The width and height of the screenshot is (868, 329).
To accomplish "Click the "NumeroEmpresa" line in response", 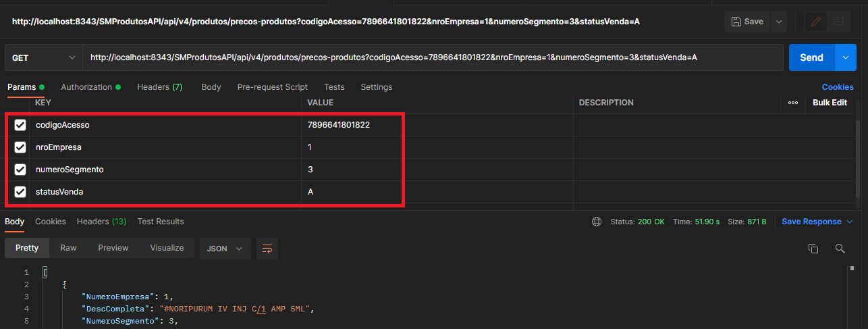I will pyautogui.click(x=128, y=297).
